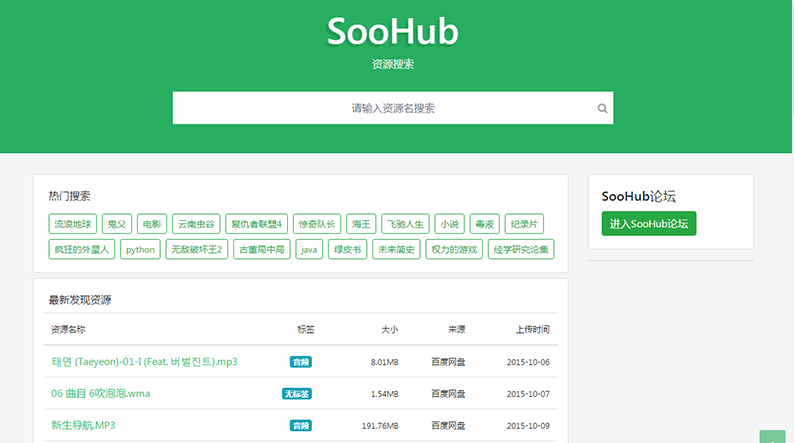Select the python hot search tag
The height and width of the screenshot is (443, 794).
[x=140, y=249]
